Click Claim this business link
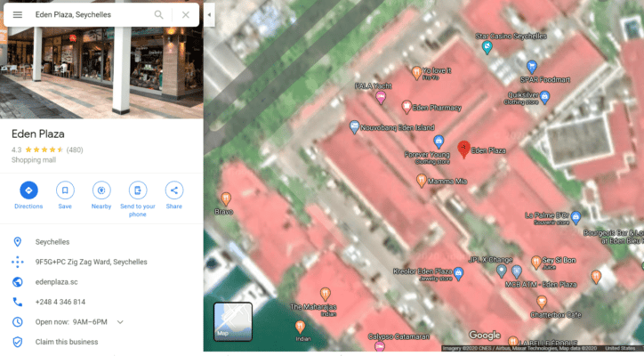644x356 pixels. point(67,342)
